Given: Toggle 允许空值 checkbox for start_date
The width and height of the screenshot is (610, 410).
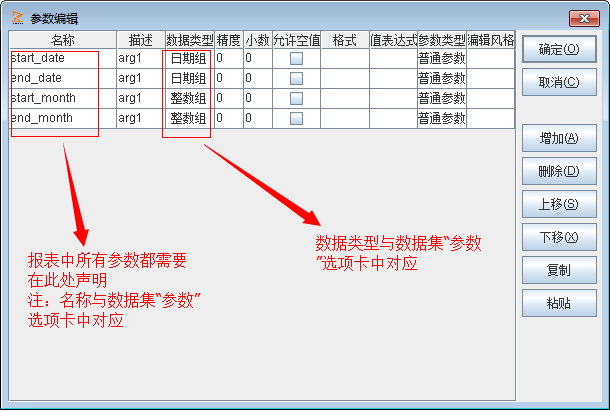Looking at the screenshot, I should click(296, 58).
